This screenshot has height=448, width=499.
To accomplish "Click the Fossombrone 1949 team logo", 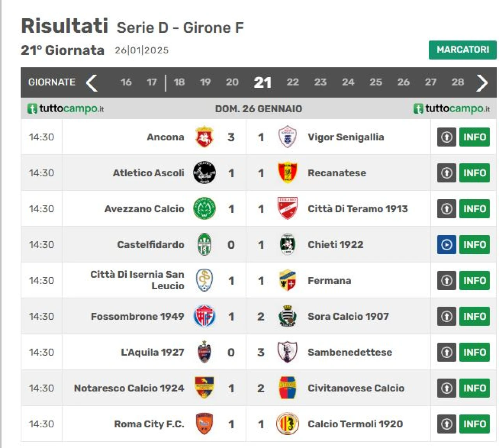I will click(204, 316).
